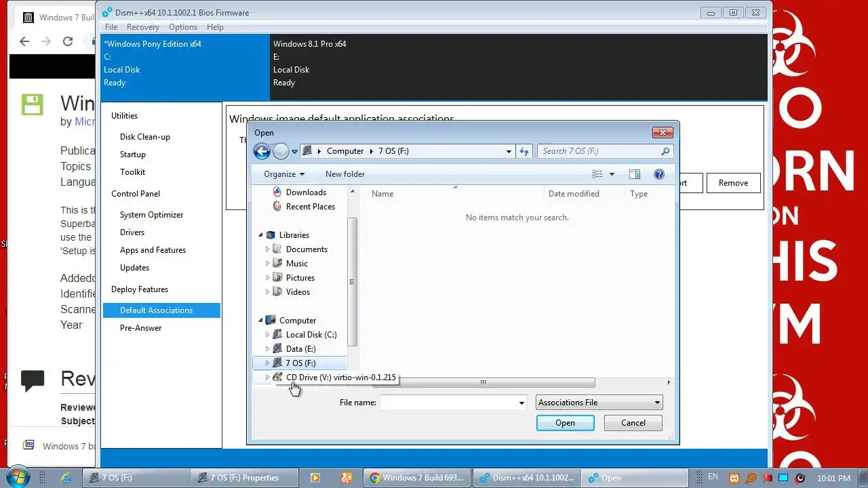868x488 pixels.
Task: Sort by the Date modified column header
Action: pos(583,194)
